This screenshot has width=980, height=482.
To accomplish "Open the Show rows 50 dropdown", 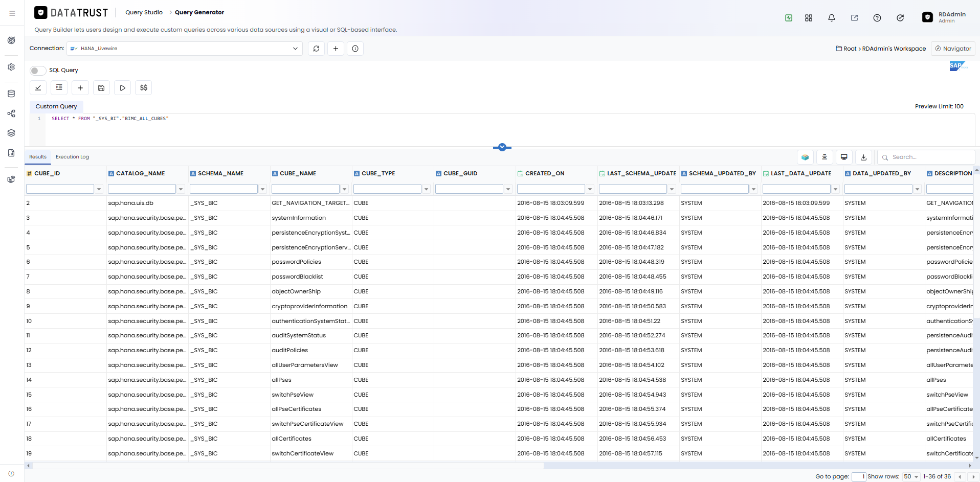I will coord(911,476).
